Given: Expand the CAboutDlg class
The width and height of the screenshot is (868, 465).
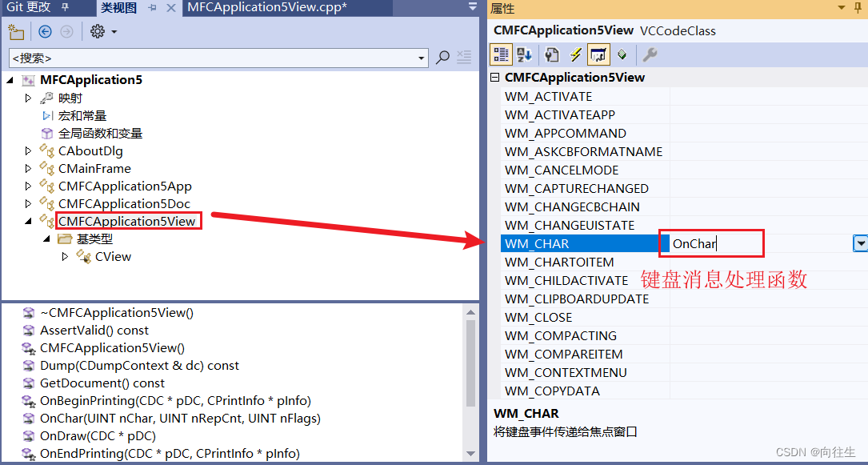Looking at the screenshot, I should [x=29, y=150].
